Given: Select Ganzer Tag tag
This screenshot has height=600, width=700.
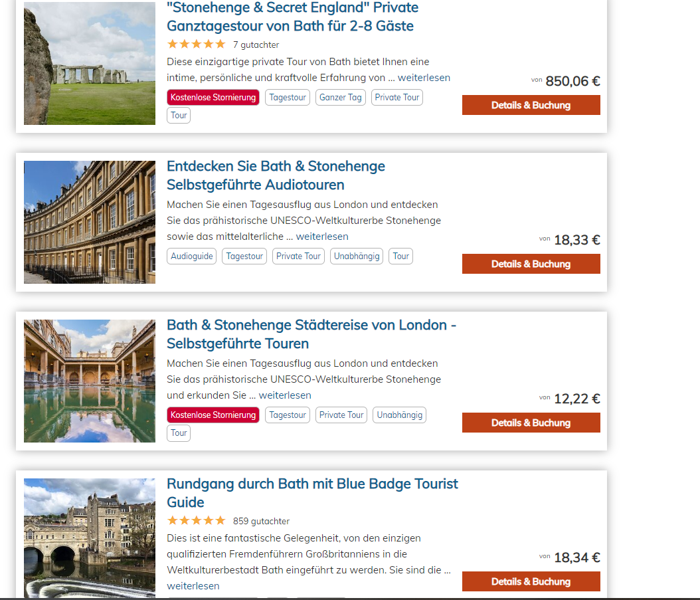Looking at the screenshot, I should coord(340,98).
